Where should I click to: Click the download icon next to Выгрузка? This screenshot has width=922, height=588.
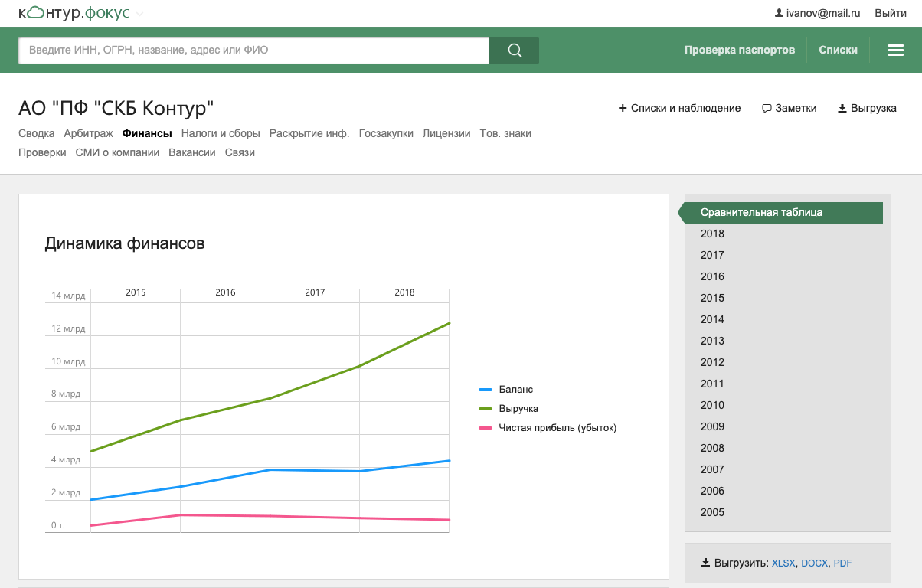tap(842, 108)
